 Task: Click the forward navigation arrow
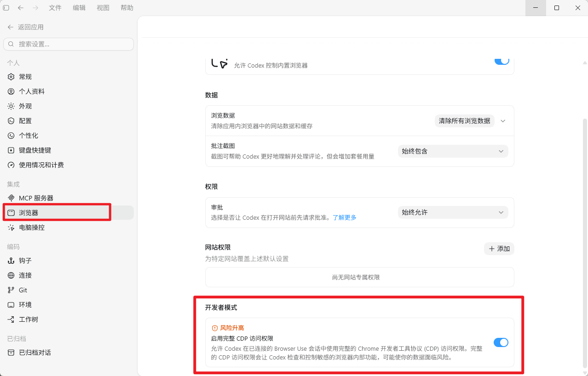point(35,8)
